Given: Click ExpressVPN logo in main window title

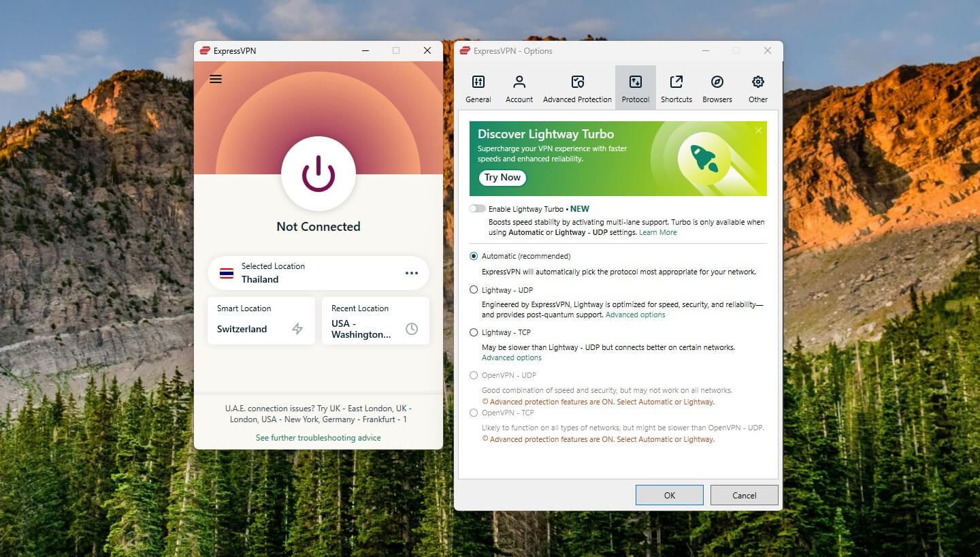Looking at the screenshot, I should pyautogui.click(x=204, y=50).
